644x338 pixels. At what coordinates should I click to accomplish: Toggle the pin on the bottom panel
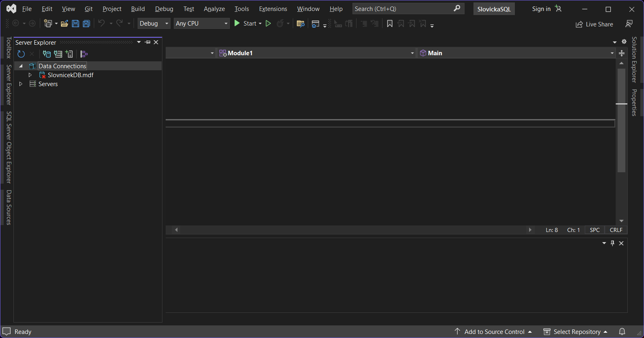click(x=613, y=243)
